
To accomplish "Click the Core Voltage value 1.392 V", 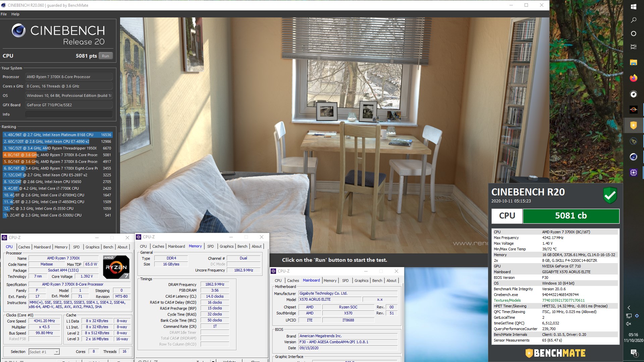I will click(x=87, y=277).
